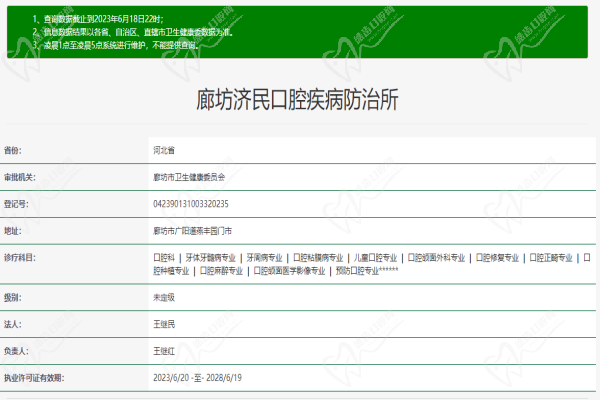Select 口腔正畸专业 in the department list
600x400 pixels.
[x=551, y=258]
